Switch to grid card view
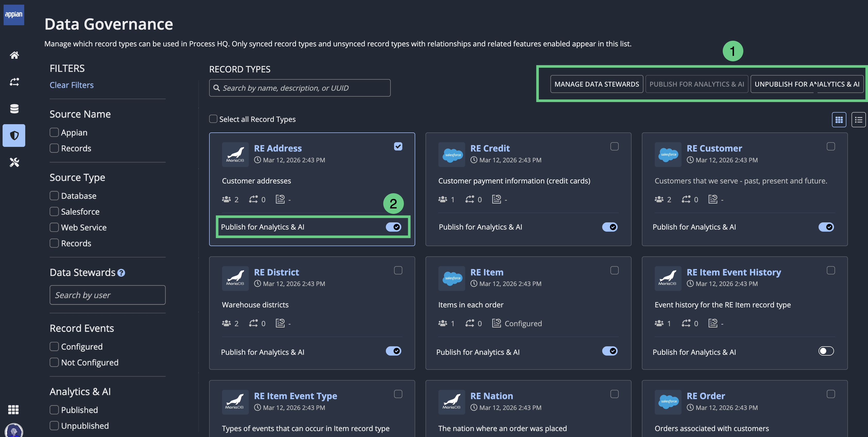Screen dimensions: 868x437 pyautogui.click(x=839, y=120)
